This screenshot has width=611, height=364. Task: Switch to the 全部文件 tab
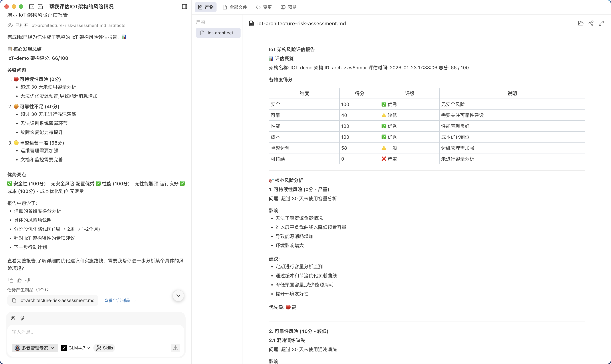(235, 7)
